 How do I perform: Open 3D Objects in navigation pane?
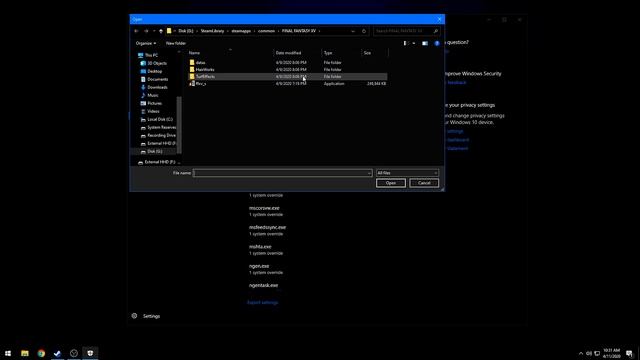[x=157, y=63]
